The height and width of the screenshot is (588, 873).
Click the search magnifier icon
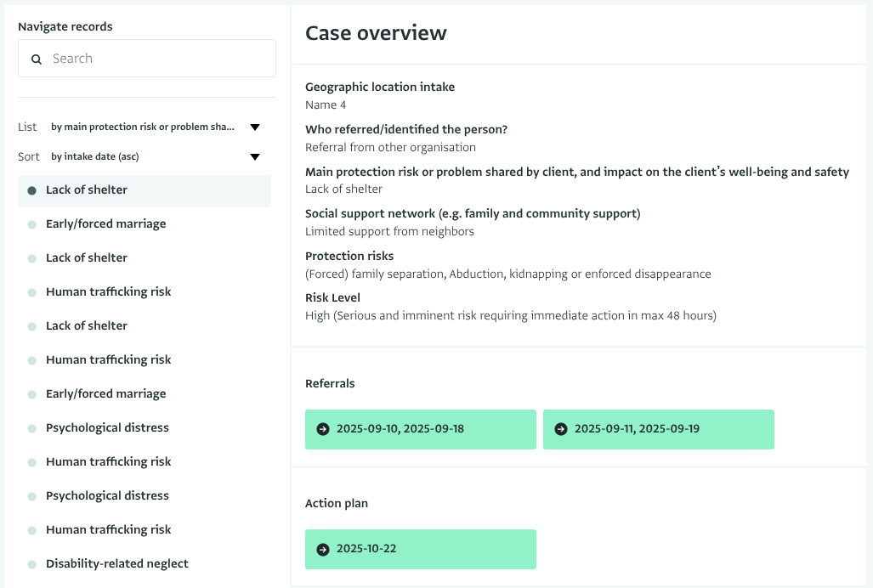pos(37,59)
